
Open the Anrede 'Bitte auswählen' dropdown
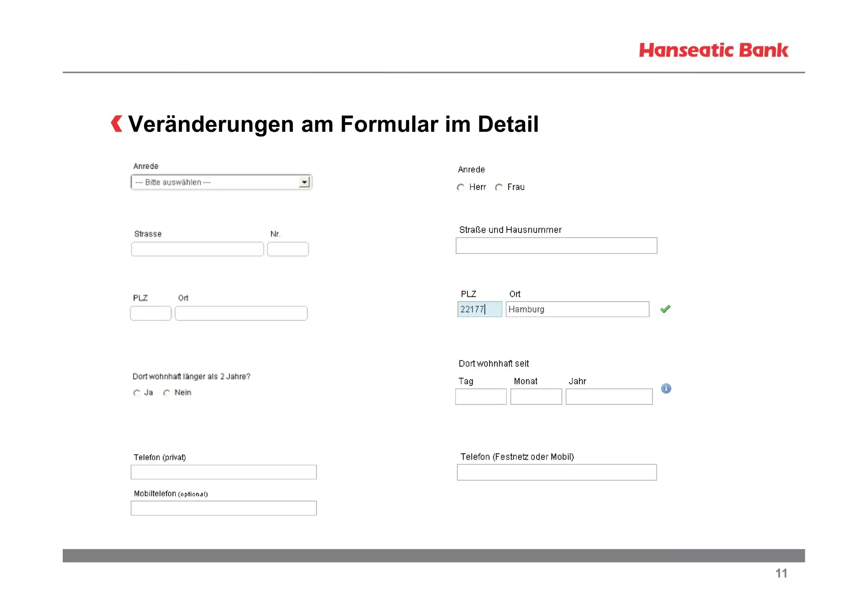(x=221, y=182)
